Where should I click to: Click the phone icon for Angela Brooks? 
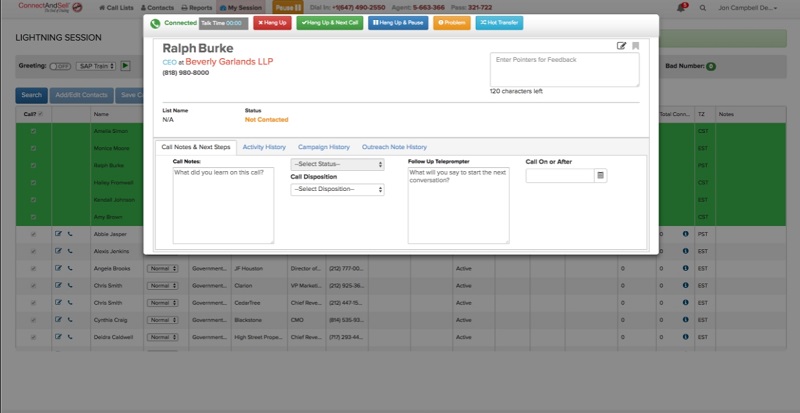point(70,268)
